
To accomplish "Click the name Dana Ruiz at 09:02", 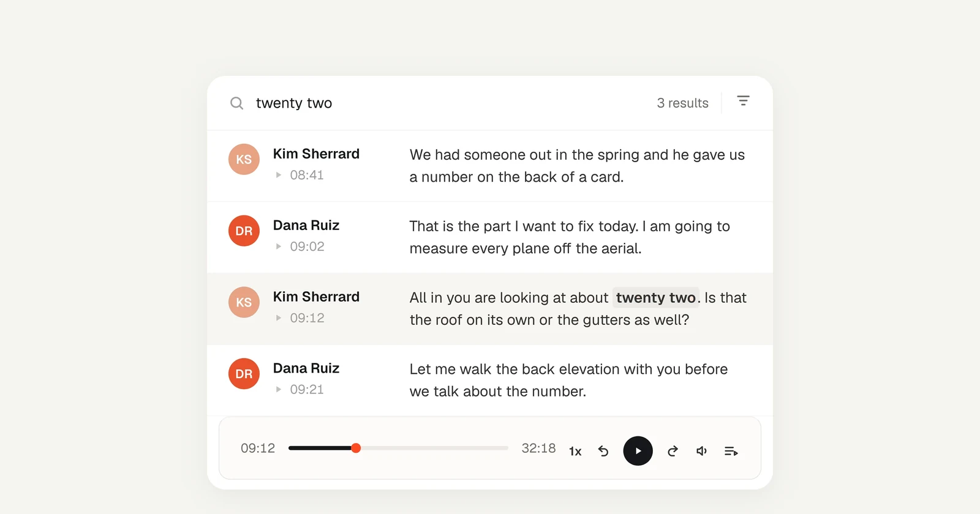I will pyautogui.click(x=306, y=225).
